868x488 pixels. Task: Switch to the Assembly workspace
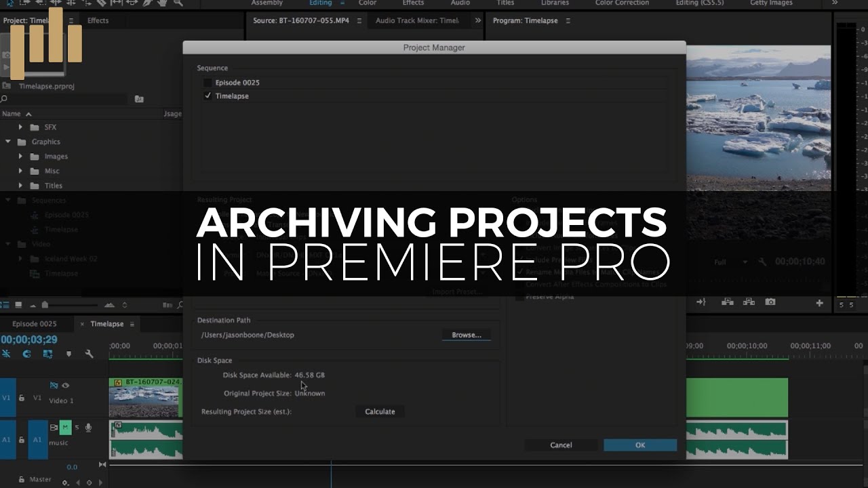tap(267, 3)
